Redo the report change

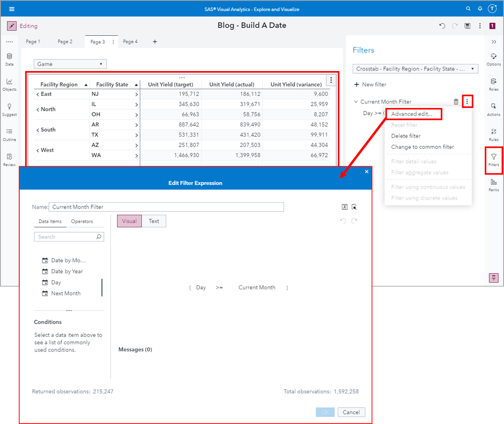[x=455, y=26]
